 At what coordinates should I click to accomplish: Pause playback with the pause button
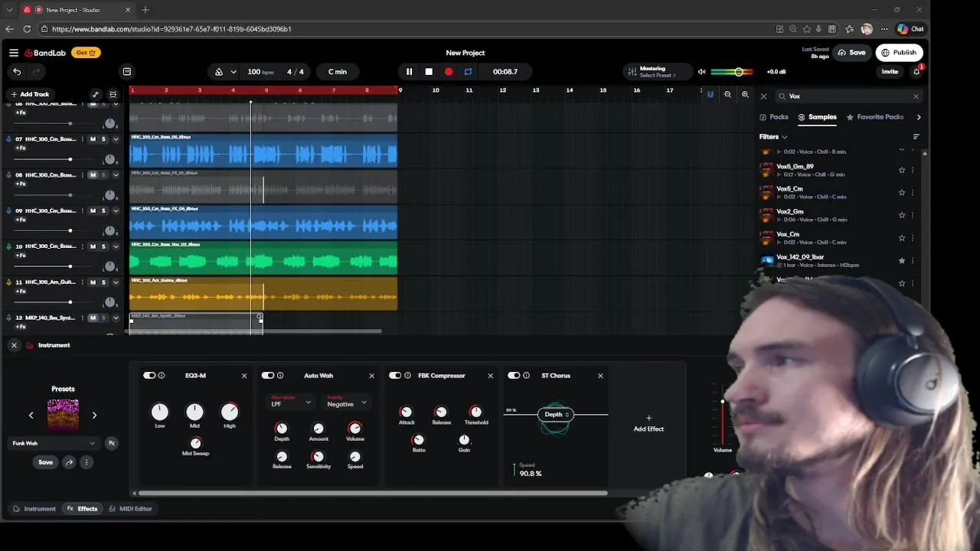[409, 72]
